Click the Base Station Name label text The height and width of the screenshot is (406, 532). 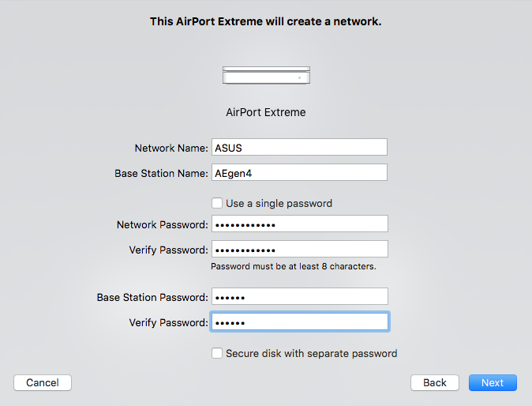pyautogui.click(x=161, y=173)
